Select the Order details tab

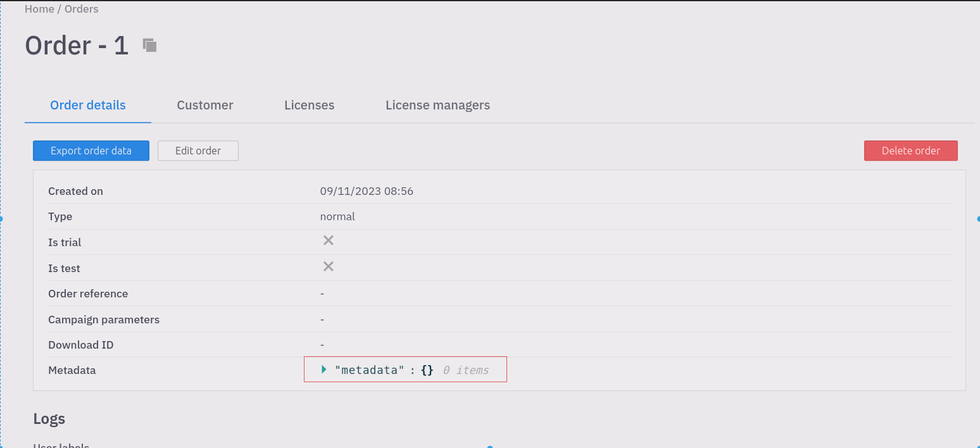click(x=87, y=105)
